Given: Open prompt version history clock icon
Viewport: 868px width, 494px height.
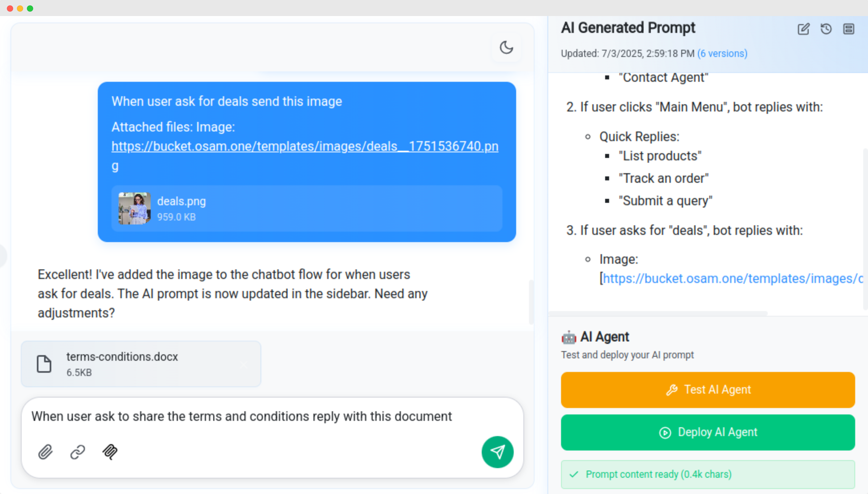Looking at the screenshot, I should coord(826,29).
